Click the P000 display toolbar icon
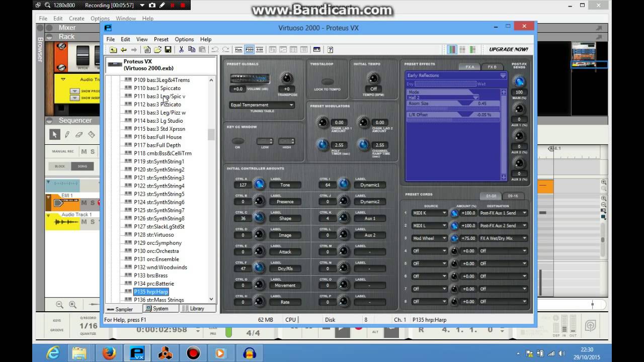The width and height of the screenshot is (644, 362). click(x=250, y=49)
